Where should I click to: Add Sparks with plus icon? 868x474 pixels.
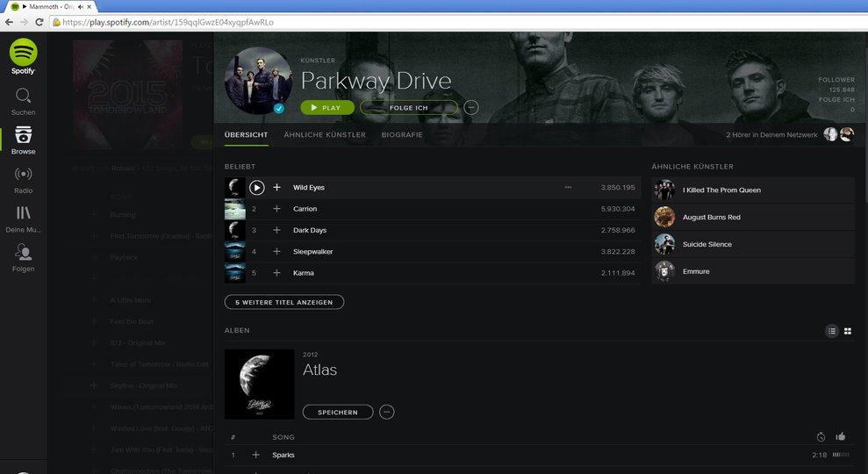click(x=255, y=455)
